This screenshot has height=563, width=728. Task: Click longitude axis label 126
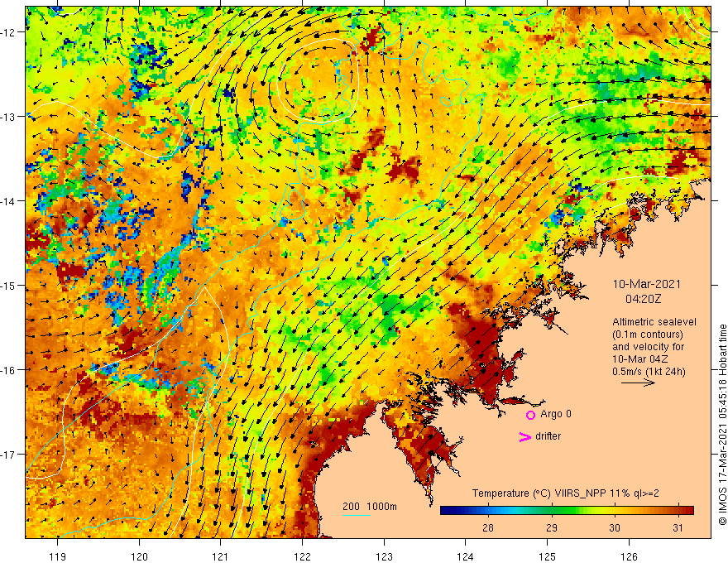tap(629, 556)
